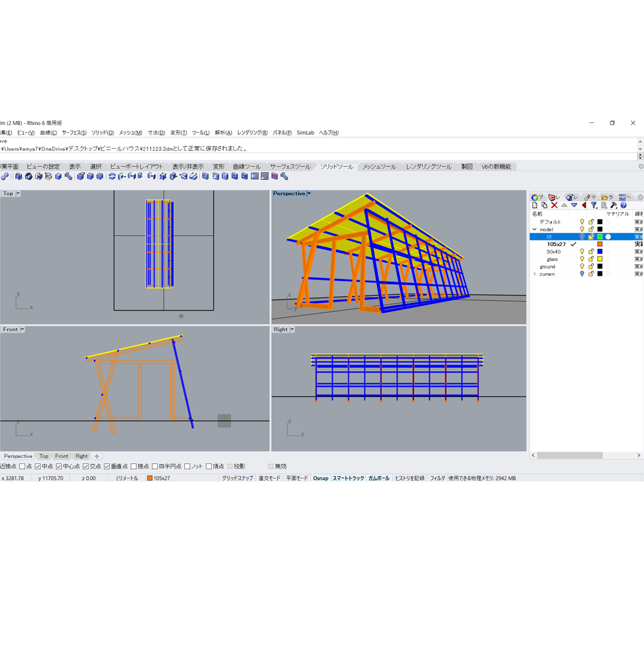Enable the ノット osnap checkbox
The height and width of the screenshot is (645, 644).
187,467
